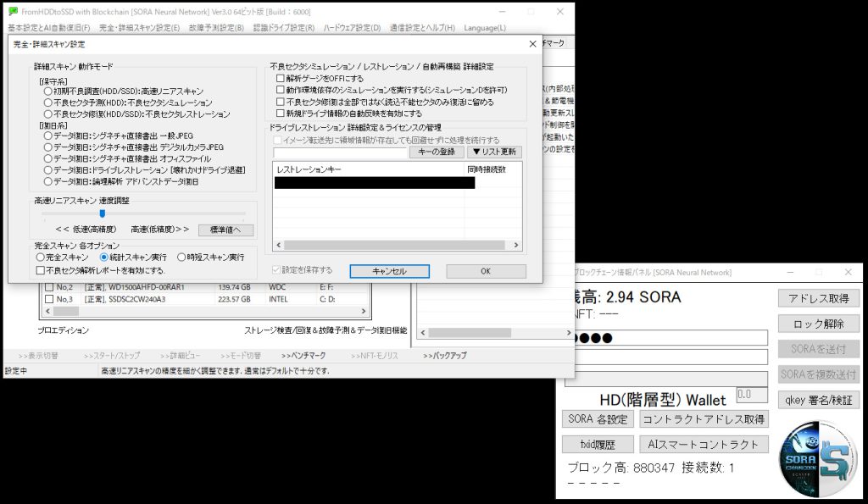Select 不良セクタ修復 不良セクタレストレーション mode
868x504 pixels.
[x=48, y=114]
